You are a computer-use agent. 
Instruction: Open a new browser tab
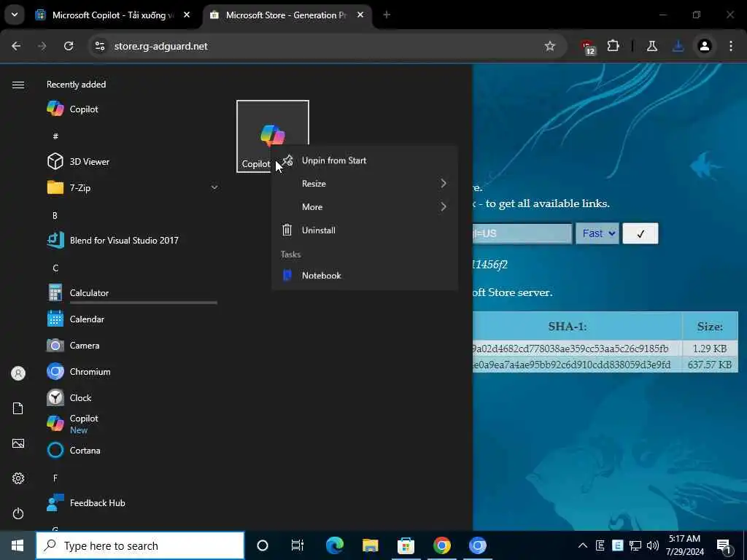pos(387,15)
